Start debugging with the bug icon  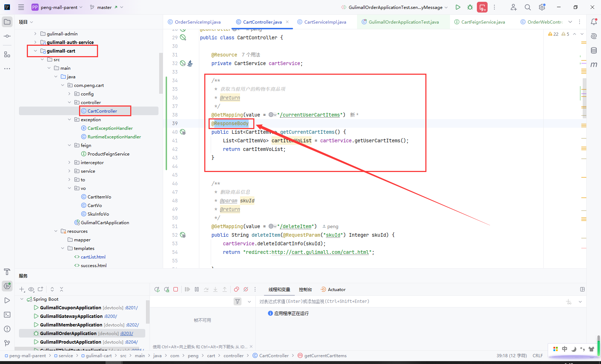point(470,7)
